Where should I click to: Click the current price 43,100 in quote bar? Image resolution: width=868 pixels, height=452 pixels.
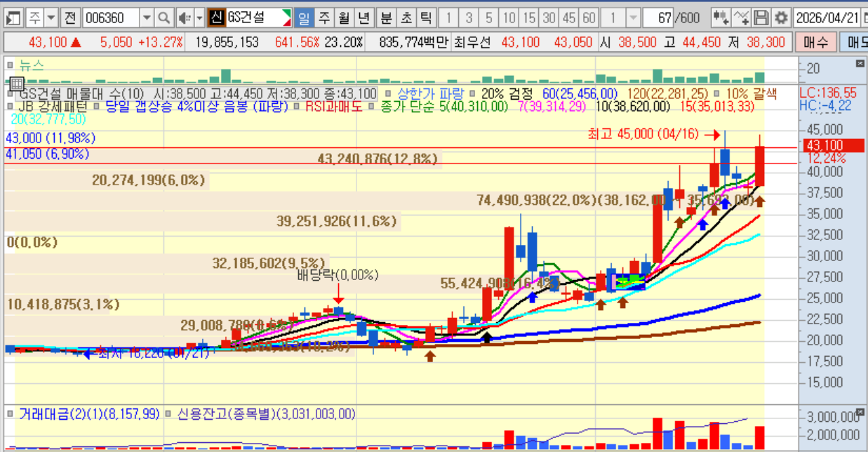pyautogui.click(x=46, y=42)
